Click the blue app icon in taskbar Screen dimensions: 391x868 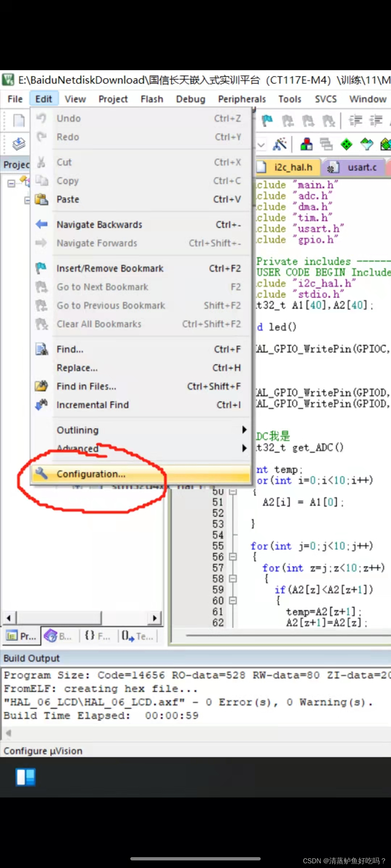(x=26, y=777)
